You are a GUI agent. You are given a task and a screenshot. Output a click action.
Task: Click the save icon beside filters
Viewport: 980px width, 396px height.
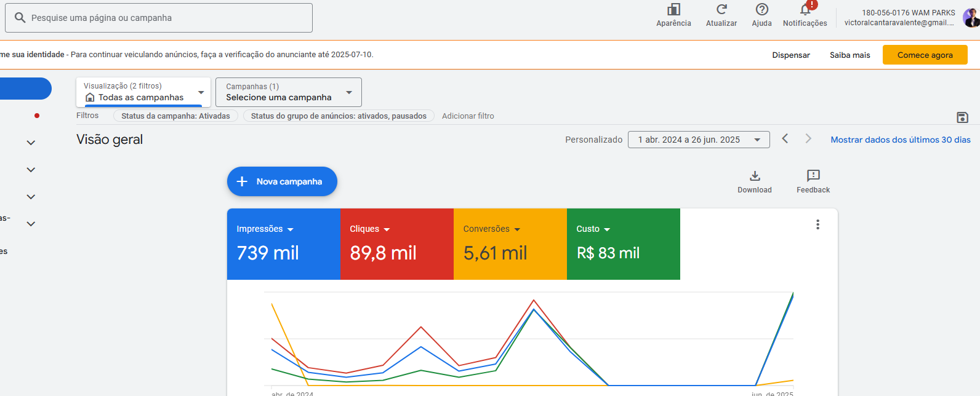(x=962, y=117)
